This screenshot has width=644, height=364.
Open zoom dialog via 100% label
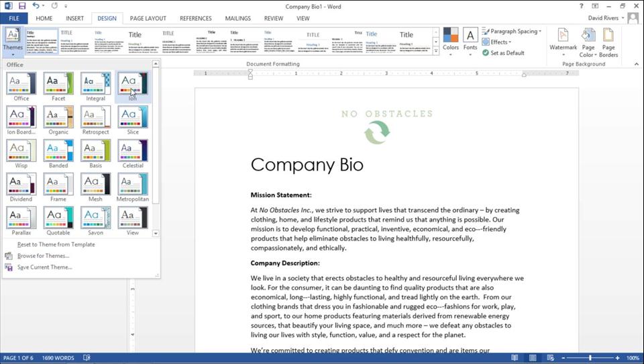633,358
